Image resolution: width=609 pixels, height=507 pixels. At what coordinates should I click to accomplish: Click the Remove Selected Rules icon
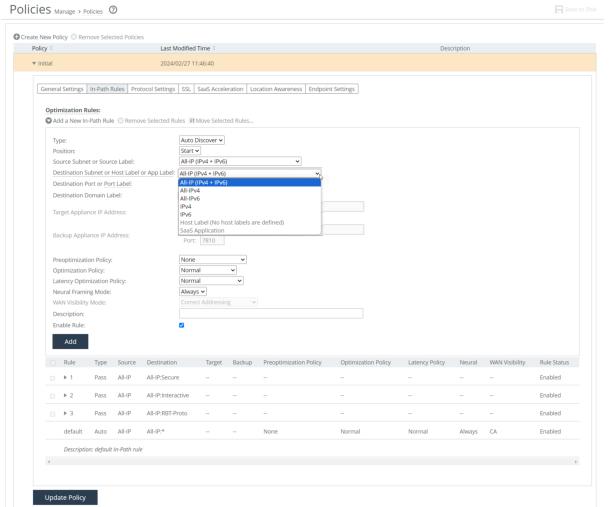click(121, 121)
